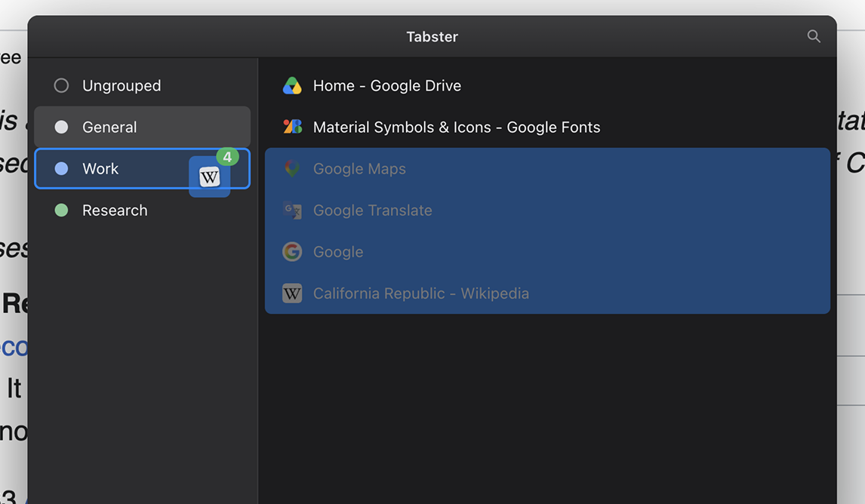Click the Google Maps pin favicon
865x504 pixels.
pos(292,169)
